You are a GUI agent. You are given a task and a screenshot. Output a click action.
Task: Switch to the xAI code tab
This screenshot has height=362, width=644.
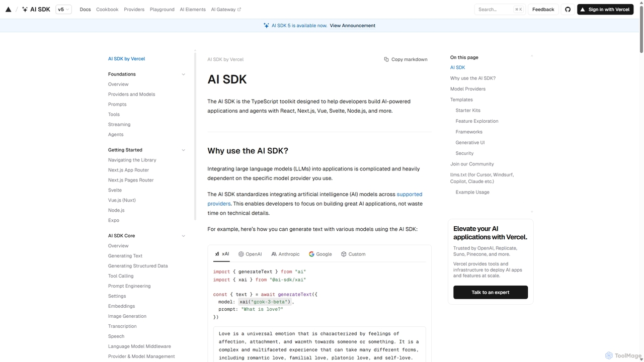click(x=222, y=254)
